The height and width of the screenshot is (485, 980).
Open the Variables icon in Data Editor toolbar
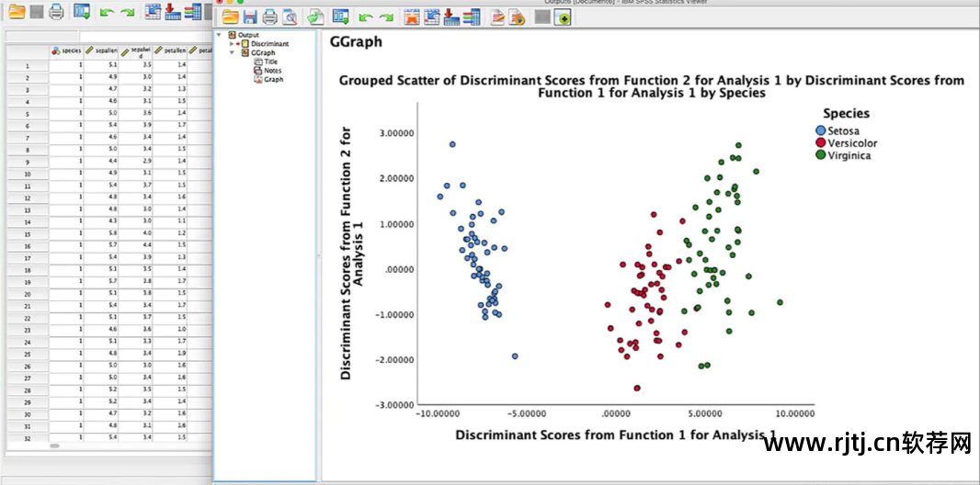pyautogui.click(x=192, y=11)
